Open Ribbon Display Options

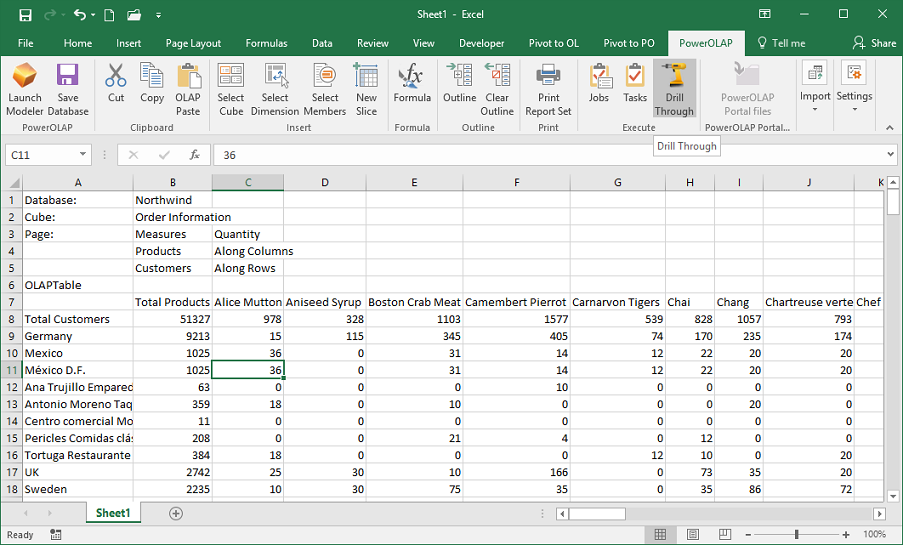coord(764,14)
